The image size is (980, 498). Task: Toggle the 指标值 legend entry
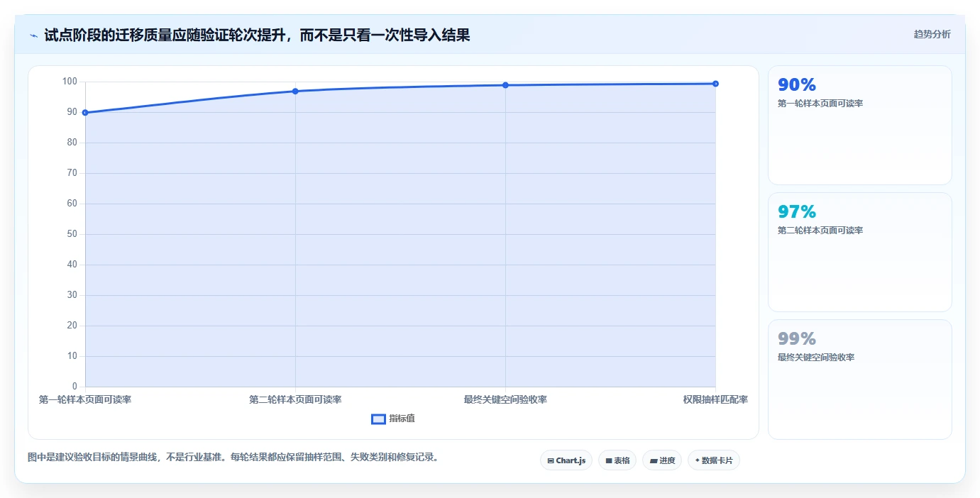click(393, 419)
